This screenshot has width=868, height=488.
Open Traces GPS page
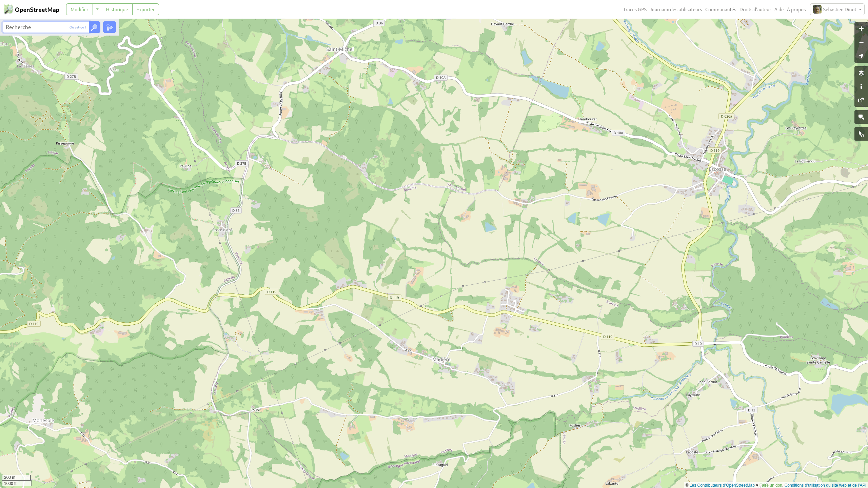click(635, 9)
